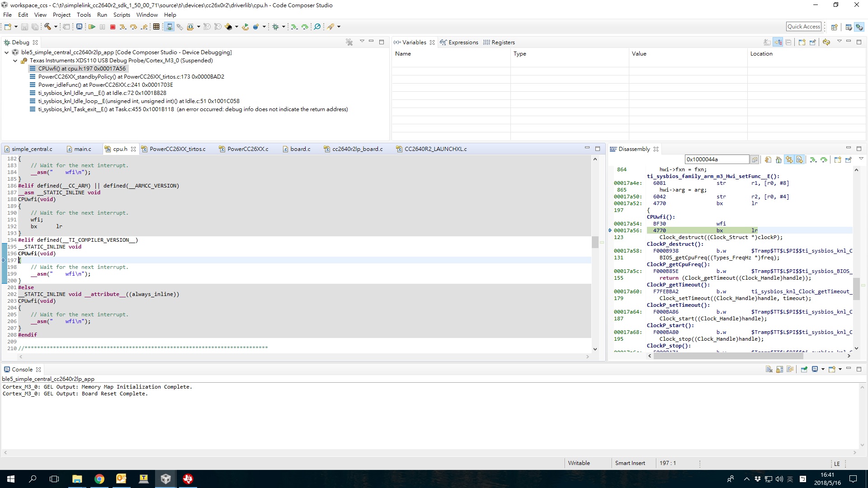Click Step Return toolbar icon
Viewport: 868px width, 488px height.
(144, 27)
